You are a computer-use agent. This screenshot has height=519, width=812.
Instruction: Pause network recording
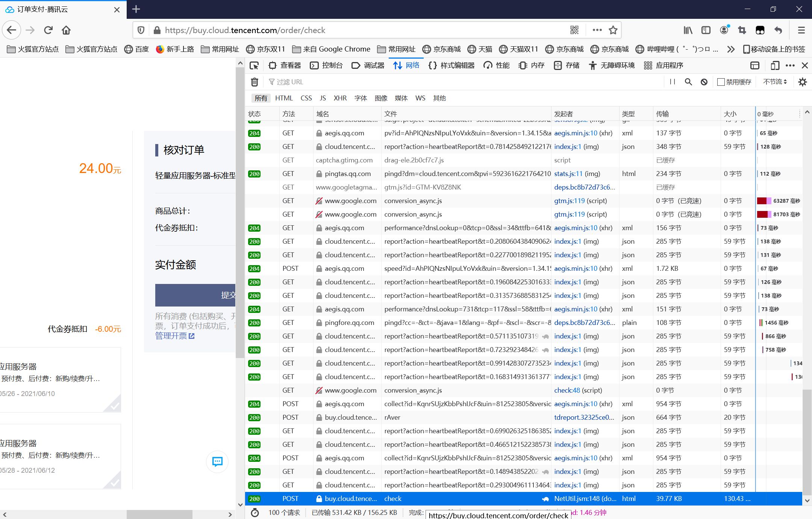tap(673, 82)
